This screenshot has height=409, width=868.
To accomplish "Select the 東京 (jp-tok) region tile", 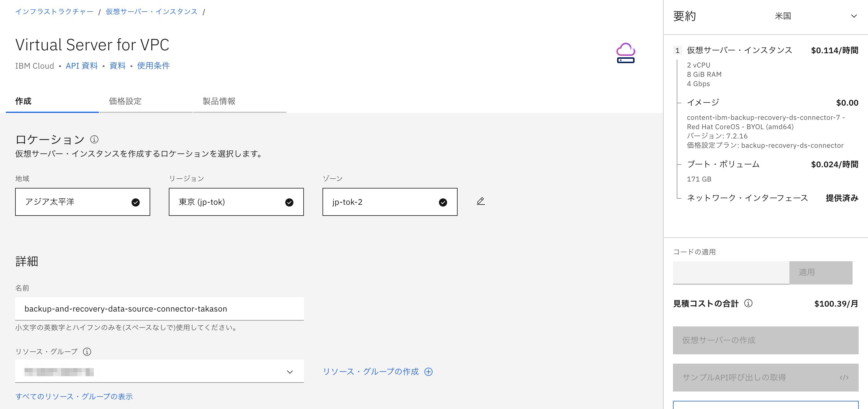I will pos(236,202).
